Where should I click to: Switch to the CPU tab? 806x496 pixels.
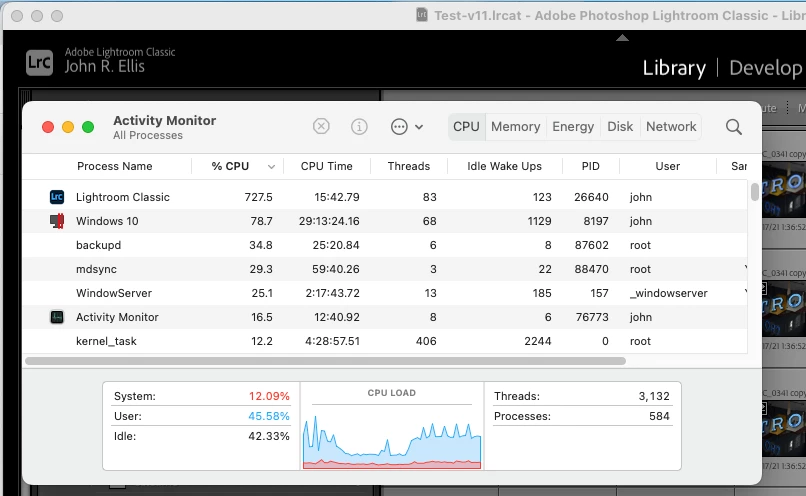coord(466,126)
